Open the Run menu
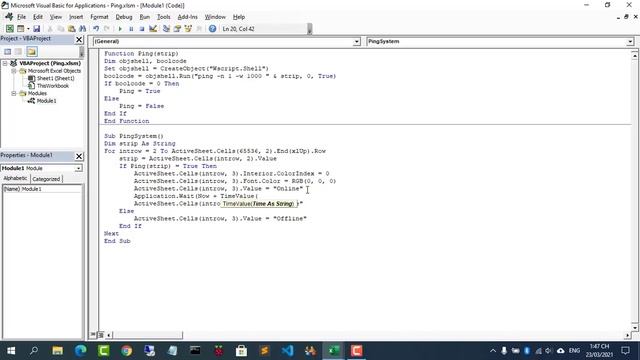This screenshot has height=360, width=640. (x=144, y=17)
